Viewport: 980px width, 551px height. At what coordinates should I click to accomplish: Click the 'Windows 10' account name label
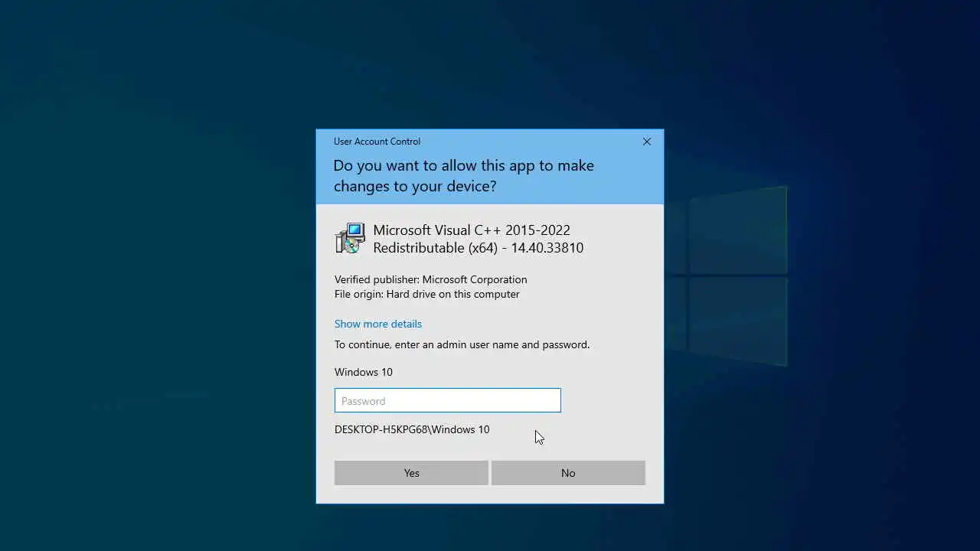364,372
